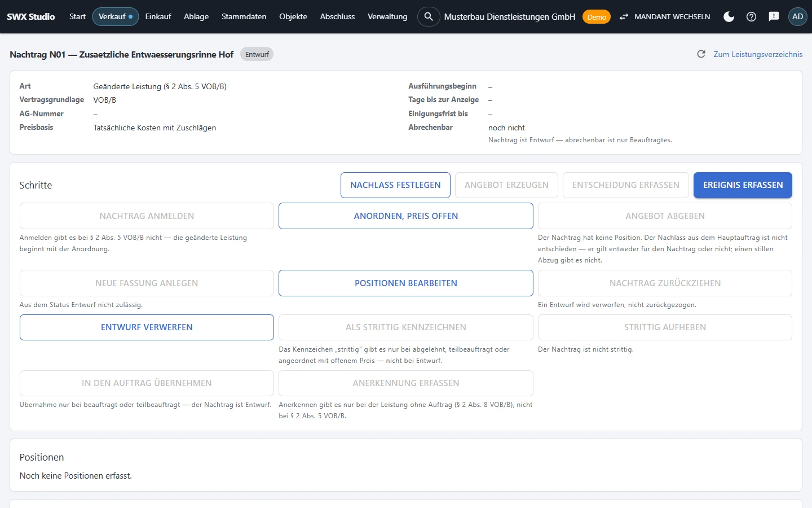Follow the Zum Leistungsverzeichnis link

tap(758, 54)
